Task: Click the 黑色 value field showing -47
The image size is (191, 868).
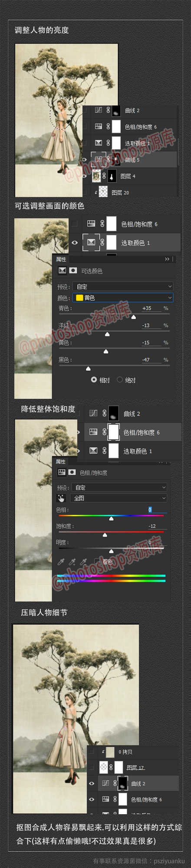Action: pos(151,359)
